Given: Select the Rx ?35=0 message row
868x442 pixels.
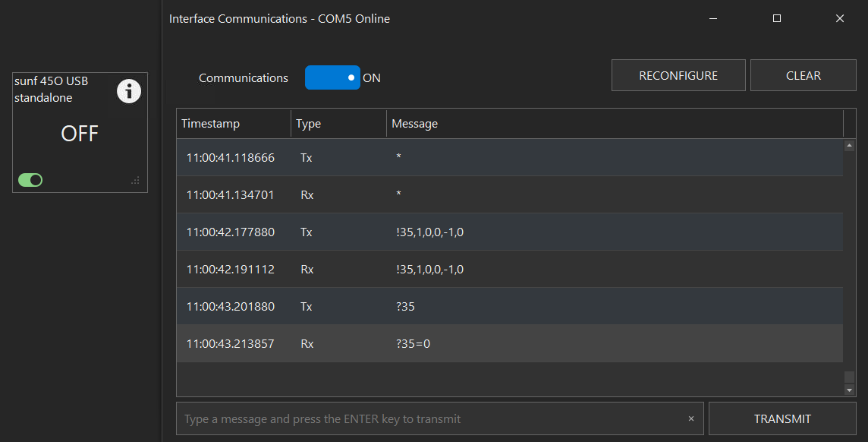Looking at the screenshot, I should (x=509, y=343).
